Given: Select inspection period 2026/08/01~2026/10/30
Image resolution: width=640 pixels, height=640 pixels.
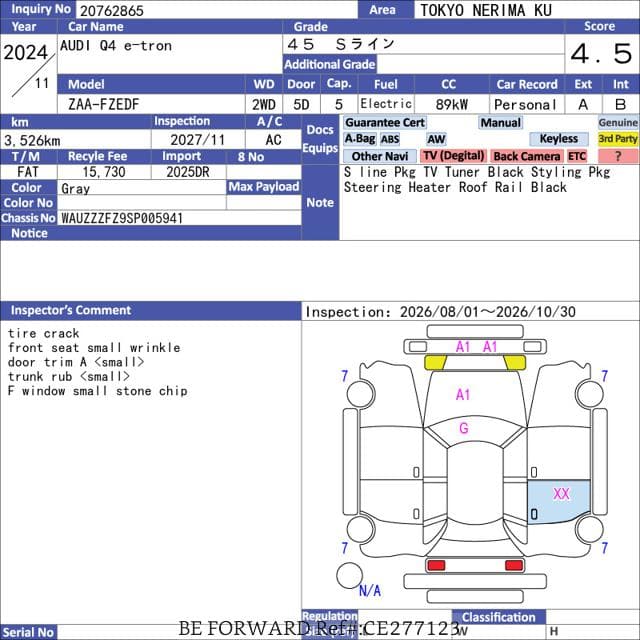Looking at the screenshot, I should [x=488, y=312].
